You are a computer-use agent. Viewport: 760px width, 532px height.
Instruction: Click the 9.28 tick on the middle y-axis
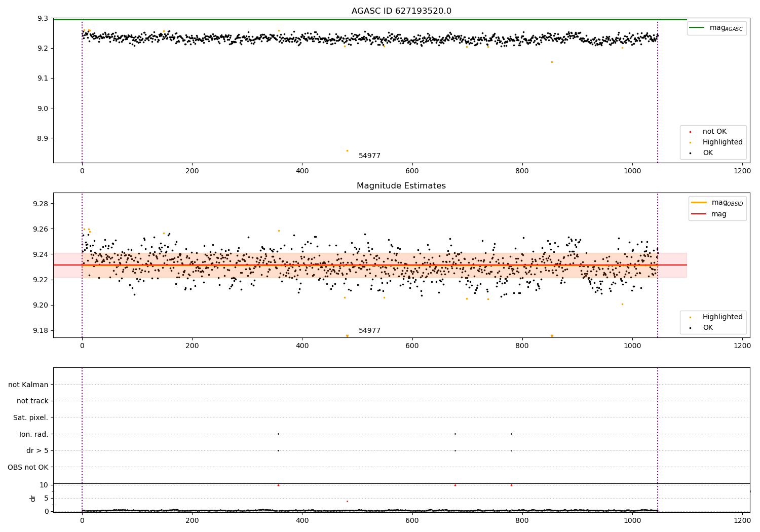coord(41,204)
